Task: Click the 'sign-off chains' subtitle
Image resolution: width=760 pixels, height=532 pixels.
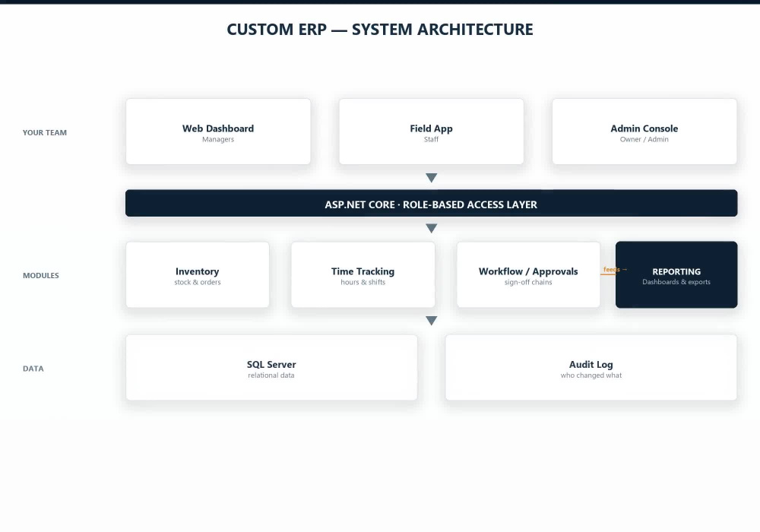Action: [x=528, y=283]
